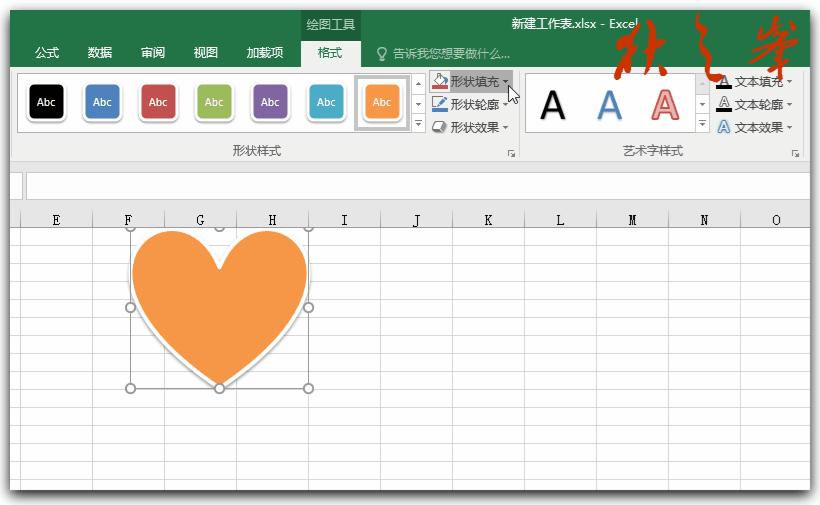
Task: Click the 告诉我您想要做什么 search box
Action: coord(451,53)
